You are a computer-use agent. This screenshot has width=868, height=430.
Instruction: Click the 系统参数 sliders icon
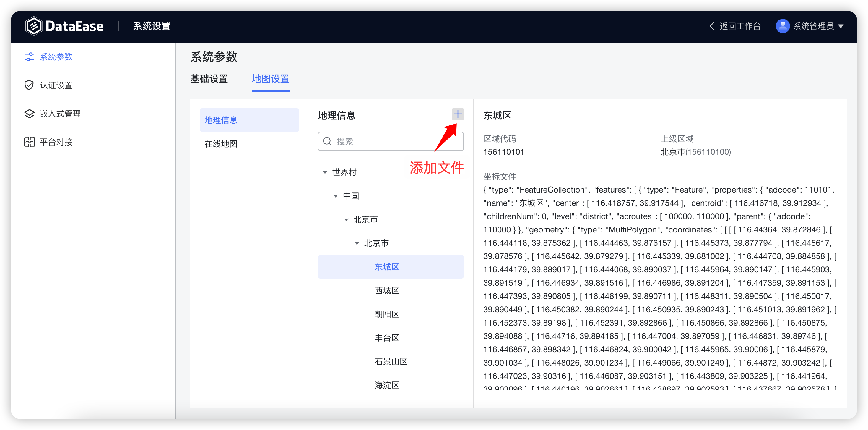coord(30,57)
